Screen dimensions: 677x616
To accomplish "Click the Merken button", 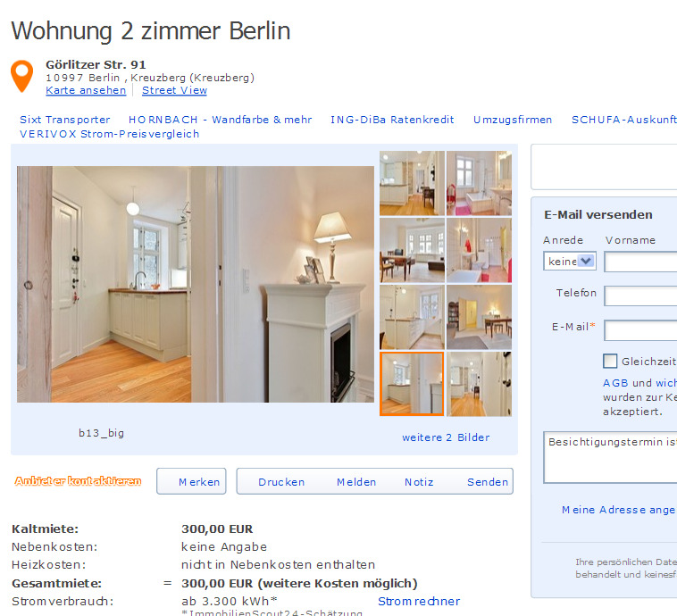I will coord(191,481).
